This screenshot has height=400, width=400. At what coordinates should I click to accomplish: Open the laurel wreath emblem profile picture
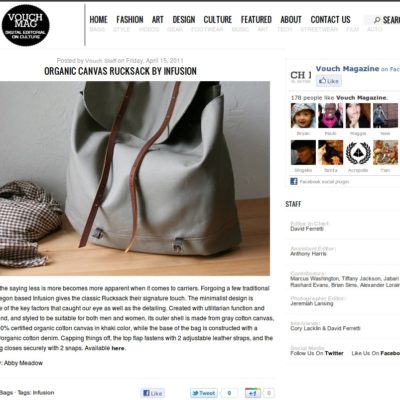358,152
